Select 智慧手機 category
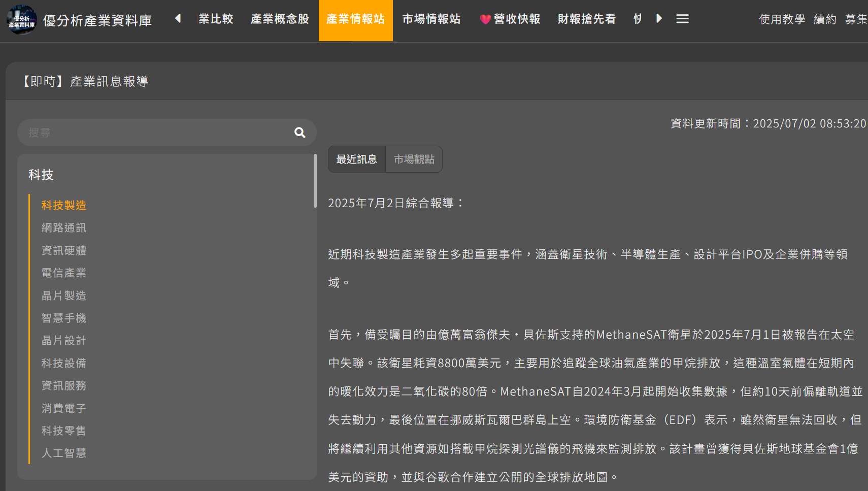868x491 pixels. pos(64,318)
